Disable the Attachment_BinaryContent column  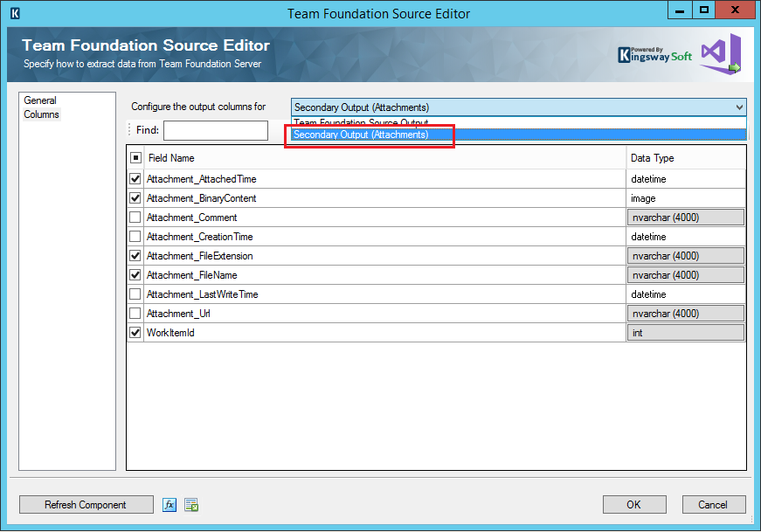[135, 197]
